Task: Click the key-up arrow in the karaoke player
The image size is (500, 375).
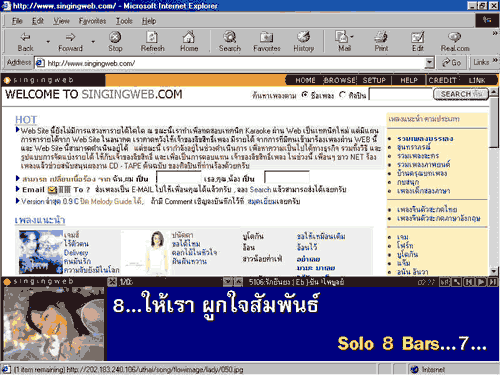Action: pyautogui.click(x=238, y=282)
